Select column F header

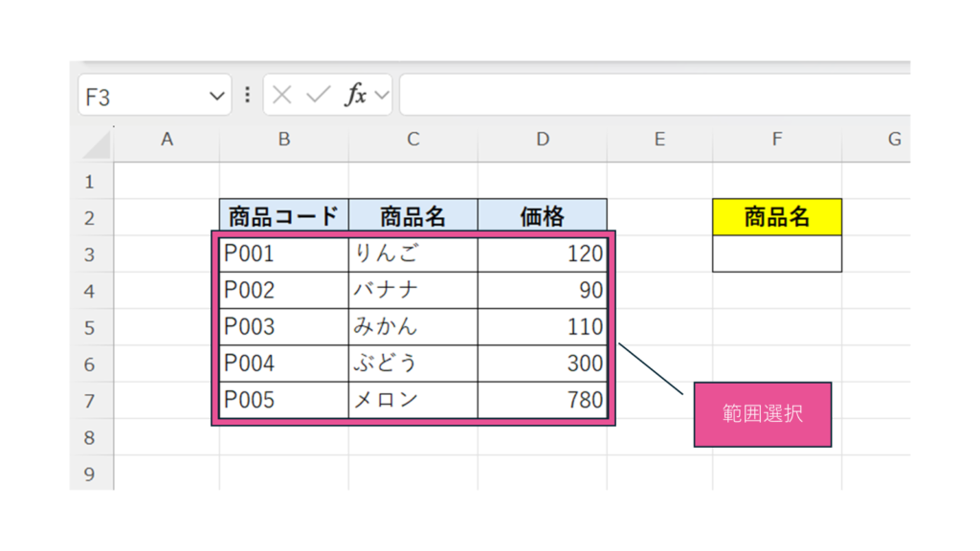776,140
